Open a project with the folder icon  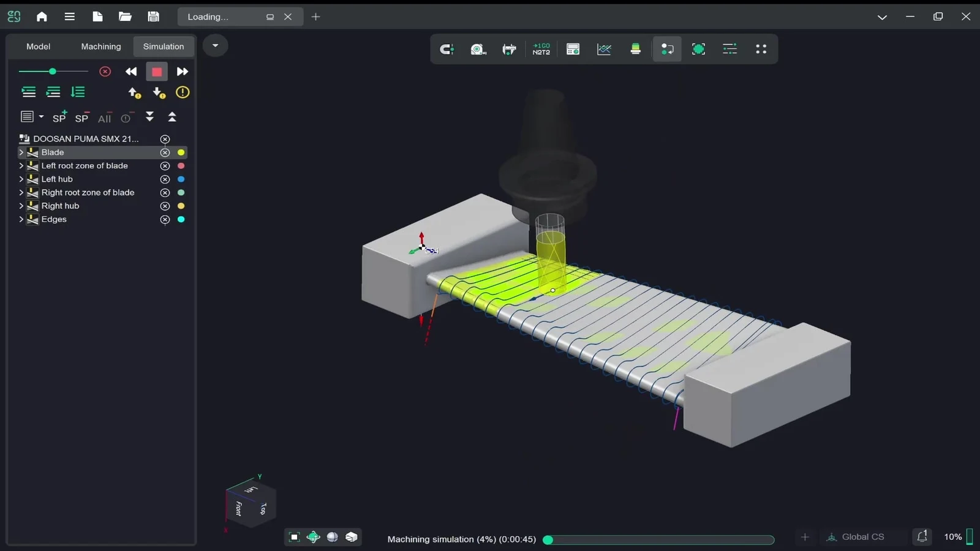[125, 17]
